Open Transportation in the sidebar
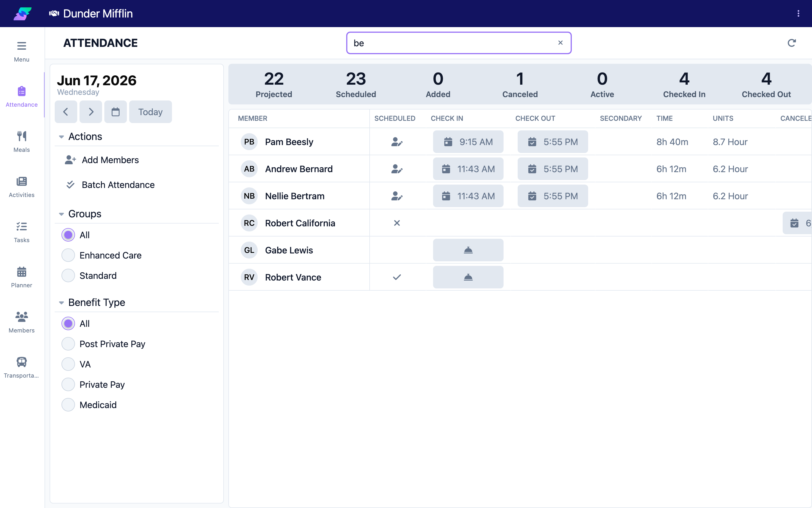This screenshot has height=508, width=812. click(21, 367)
